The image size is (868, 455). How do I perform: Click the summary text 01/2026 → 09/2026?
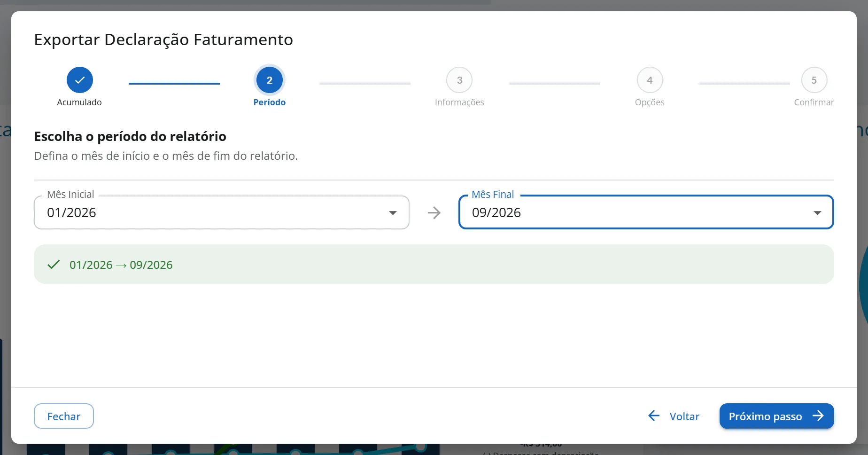(x=121, y=265)
